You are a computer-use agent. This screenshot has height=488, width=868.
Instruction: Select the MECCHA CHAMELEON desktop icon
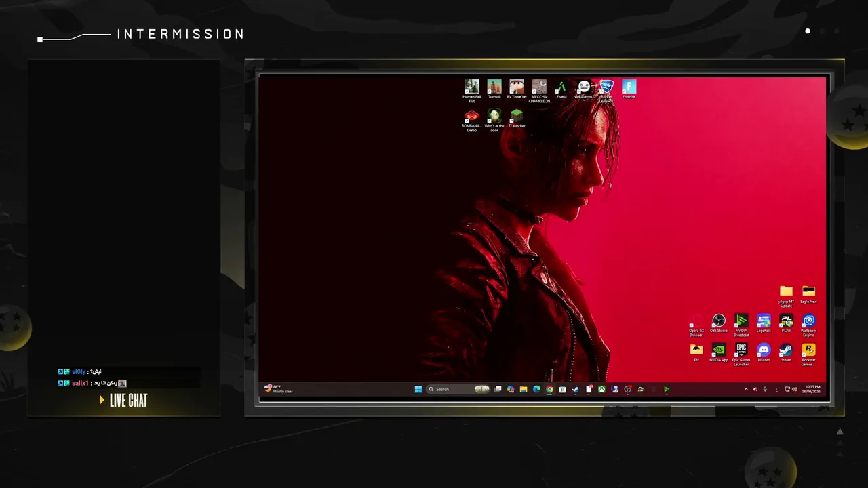point(539,91)
